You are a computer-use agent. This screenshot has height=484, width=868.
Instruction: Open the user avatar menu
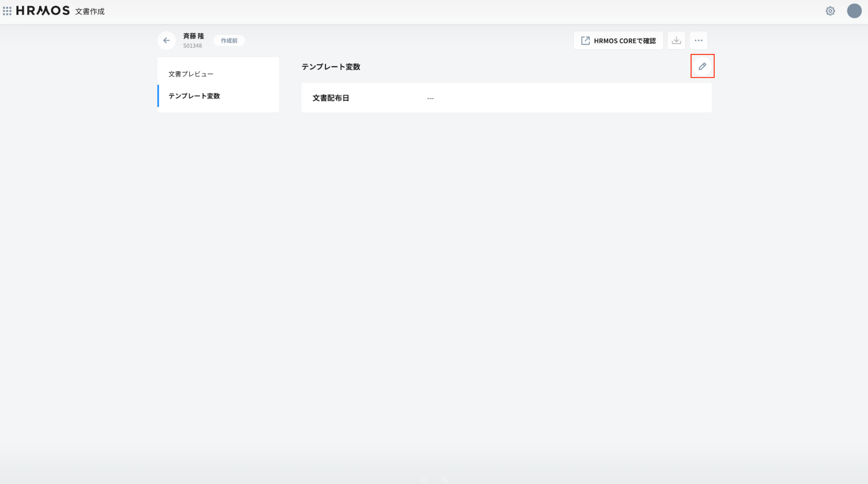(854, 11)
